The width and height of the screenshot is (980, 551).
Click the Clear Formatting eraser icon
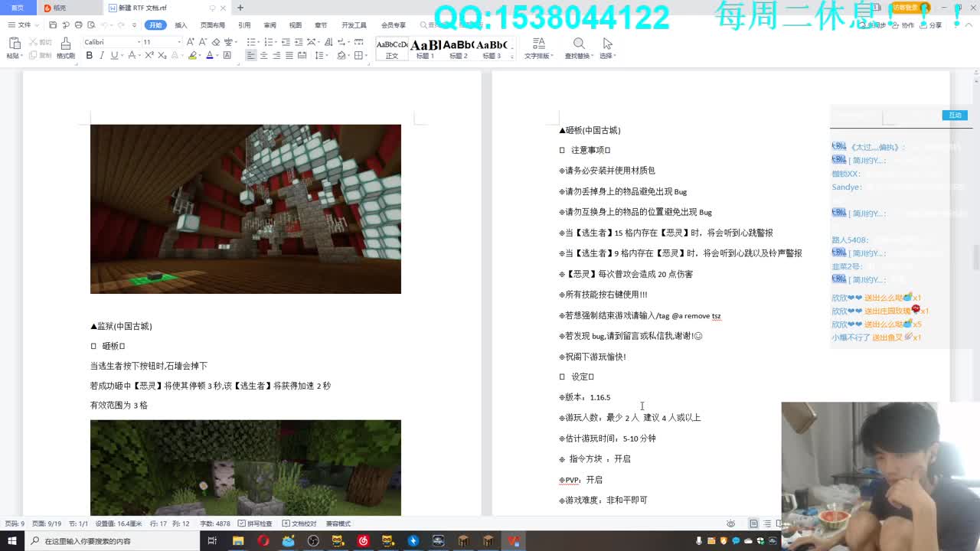click(x=216, y=42)
